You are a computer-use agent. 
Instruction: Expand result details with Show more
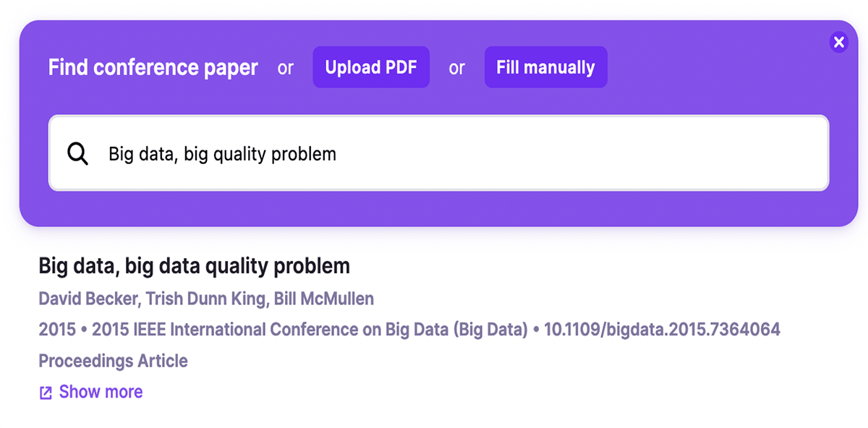[x=101, y=392]
